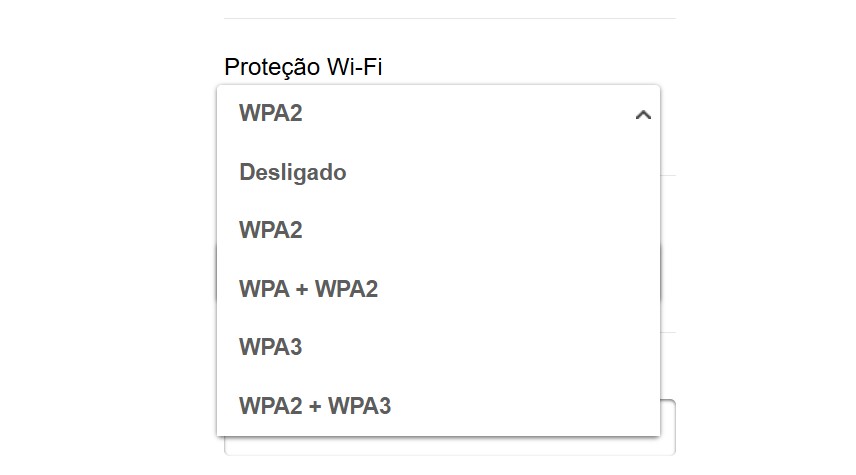Turn off Wi-Fi protection via Desligado
The height and width of the screenshot is (475, 856).
(x=293, y=173)
